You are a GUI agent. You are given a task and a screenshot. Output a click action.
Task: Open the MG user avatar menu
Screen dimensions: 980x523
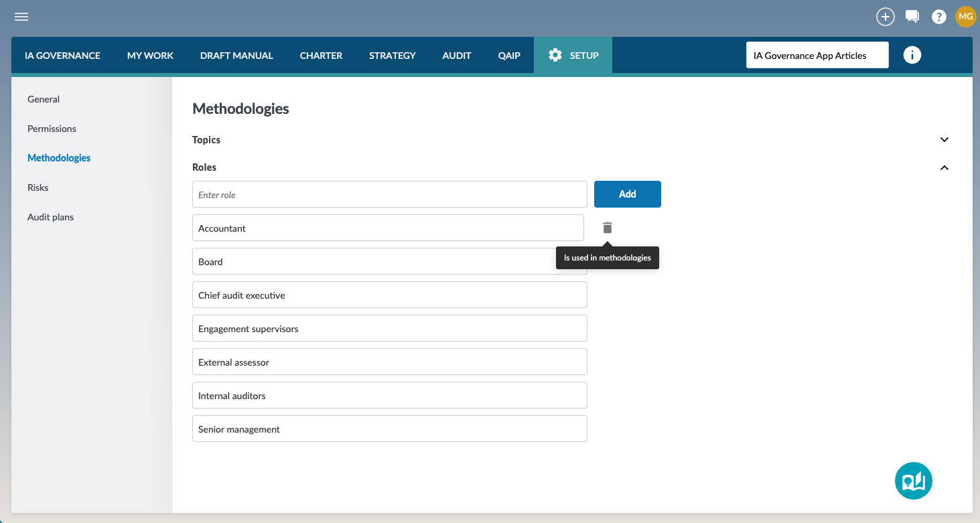coord(965,17)
